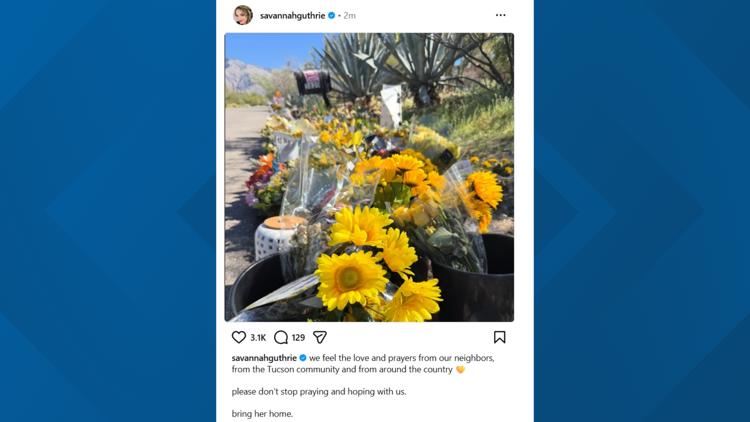Viewport: 750px width, 422px height.
Task: Click caption text 'bring her home.'
Action: tap(262, 414)
